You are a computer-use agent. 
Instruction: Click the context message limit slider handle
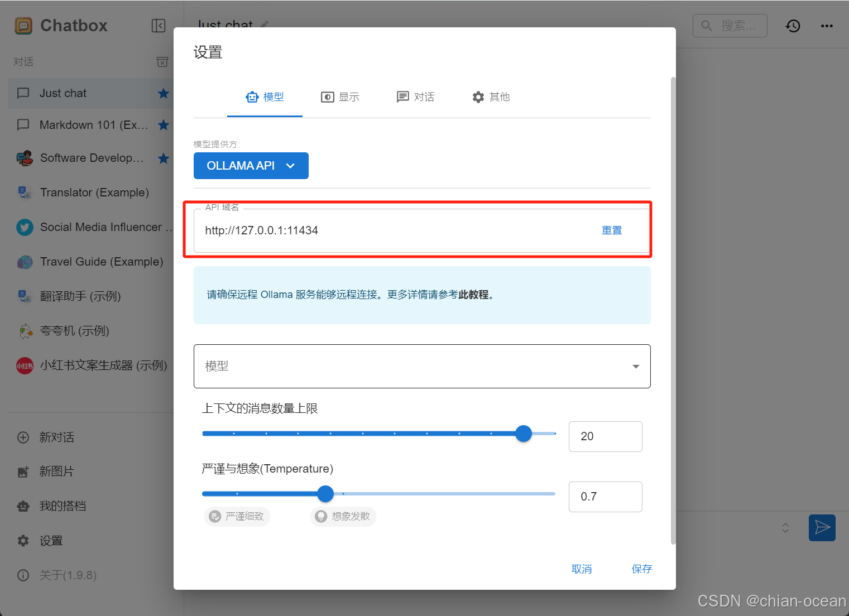[524, 434]
